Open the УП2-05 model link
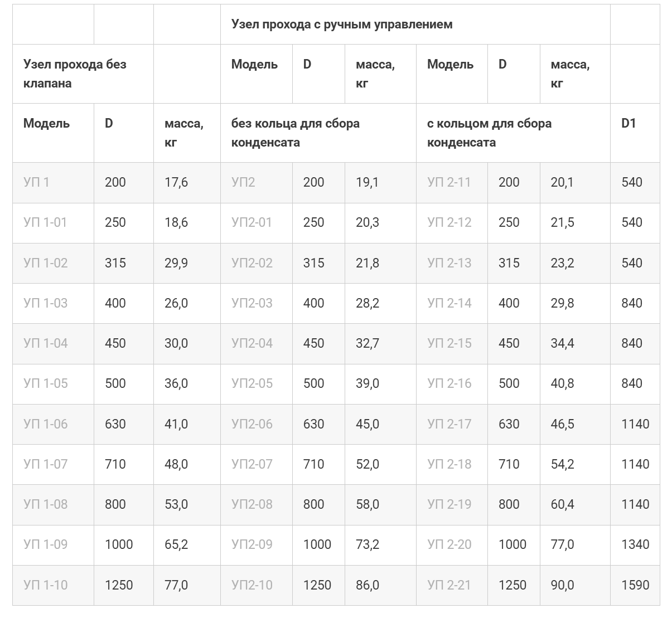Image resolution: width=672 pixels, height=623 pixels. pos(252,383)
